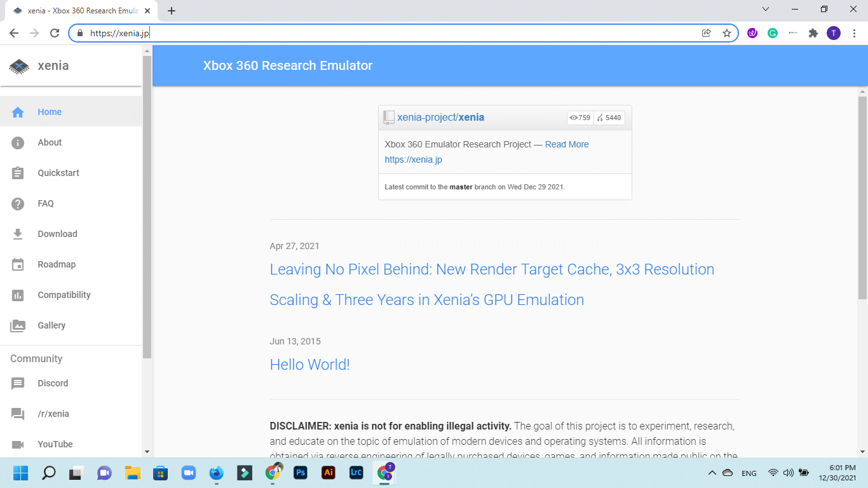
Task: Open the volume tray icon
Action: pos(789,473)
